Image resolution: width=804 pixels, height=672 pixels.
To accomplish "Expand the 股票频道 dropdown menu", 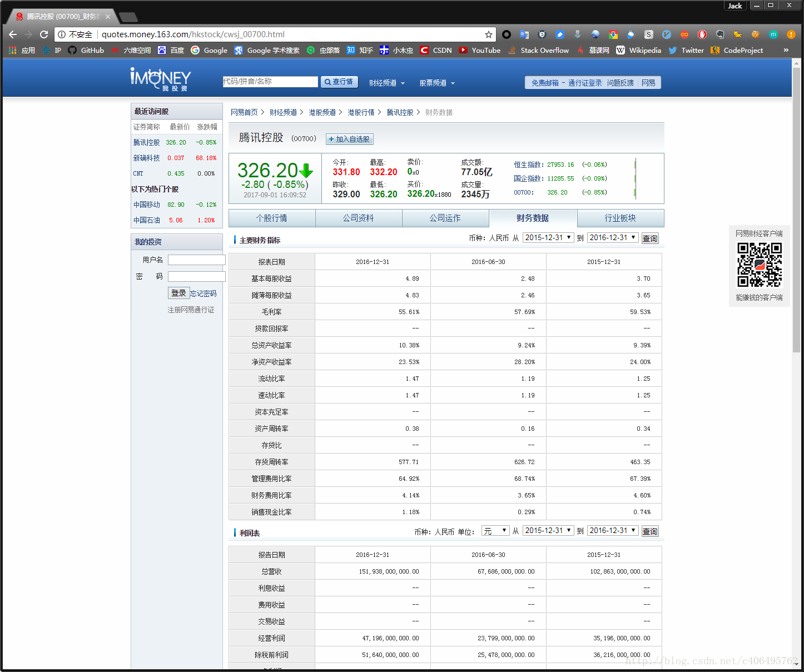I will pos(437,83).
